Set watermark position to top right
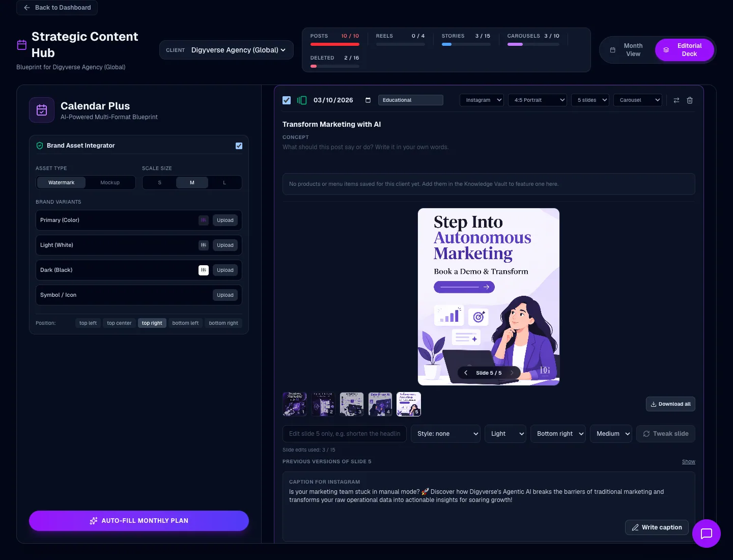 pos(152,323)
